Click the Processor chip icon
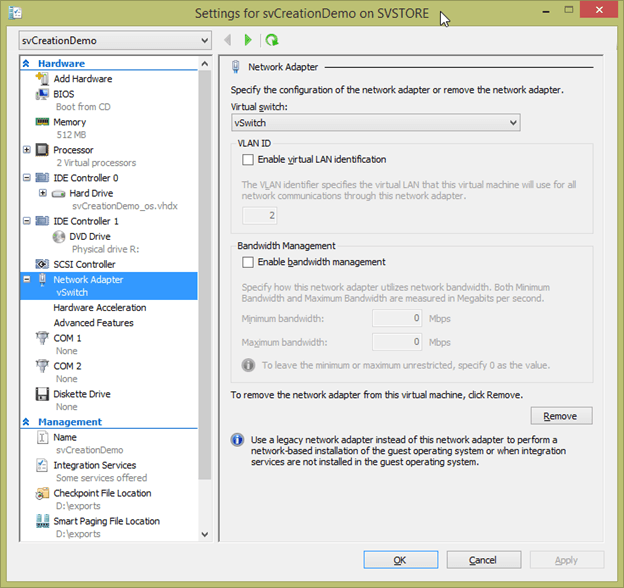This screenshot has width=624, height=588. tap(42, 150)
